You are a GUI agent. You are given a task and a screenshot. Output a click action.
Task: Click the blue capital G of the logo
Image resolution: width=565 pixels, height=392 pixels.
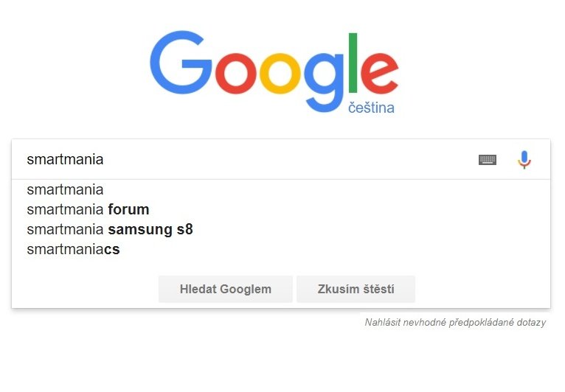click(x=180, y=63)
